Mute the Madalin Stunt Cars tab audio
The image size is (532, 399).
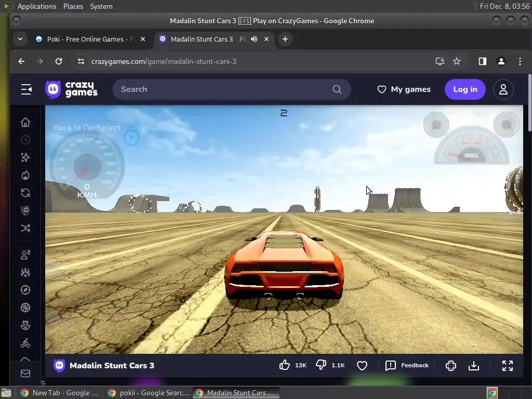point(254,39)
